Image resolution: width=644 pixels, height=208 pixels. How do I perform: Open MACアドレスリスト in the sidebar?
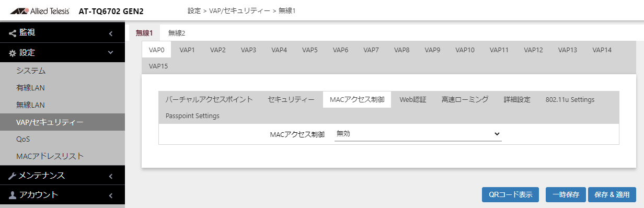pos(50,156)
